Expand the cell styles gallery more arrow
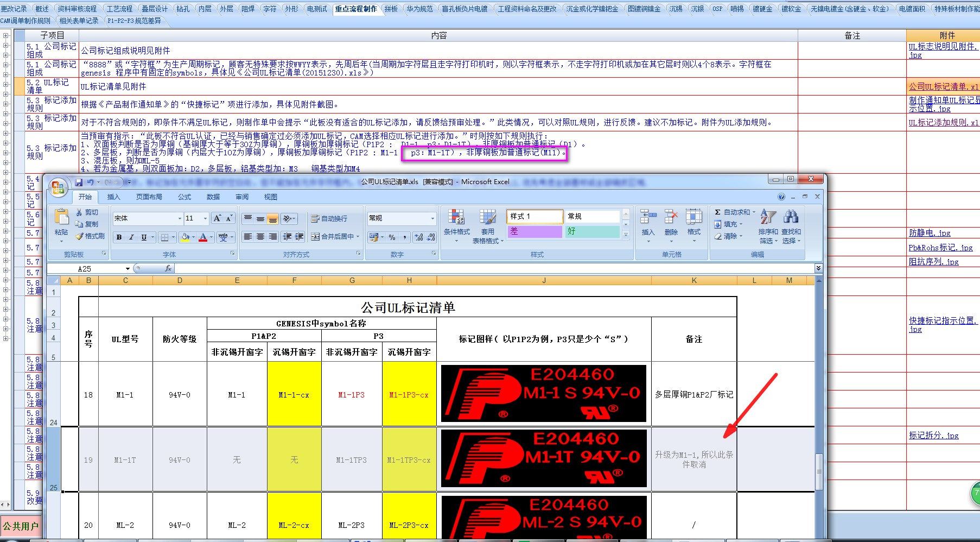 (626, 235)
